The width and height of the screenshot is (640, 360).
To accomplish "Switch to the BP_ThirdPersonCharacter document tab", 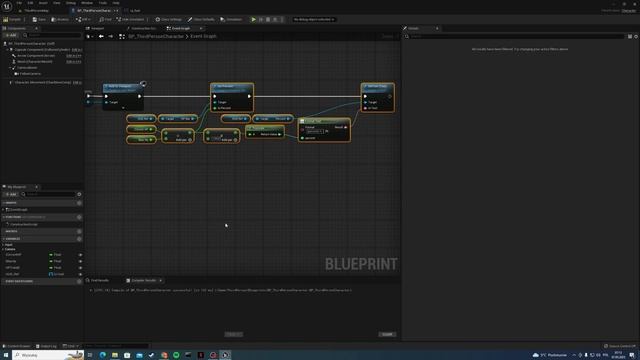I will [x=94, y=11].
